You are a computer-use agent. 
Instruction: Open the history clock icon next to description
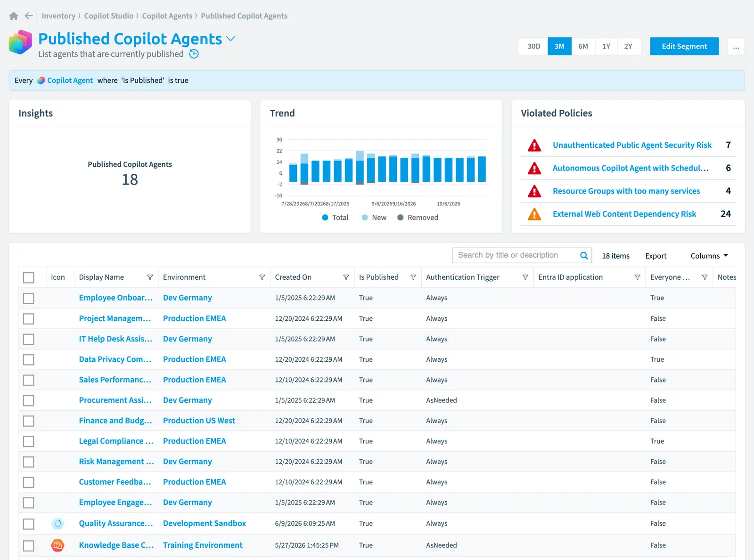coord(194,54)
